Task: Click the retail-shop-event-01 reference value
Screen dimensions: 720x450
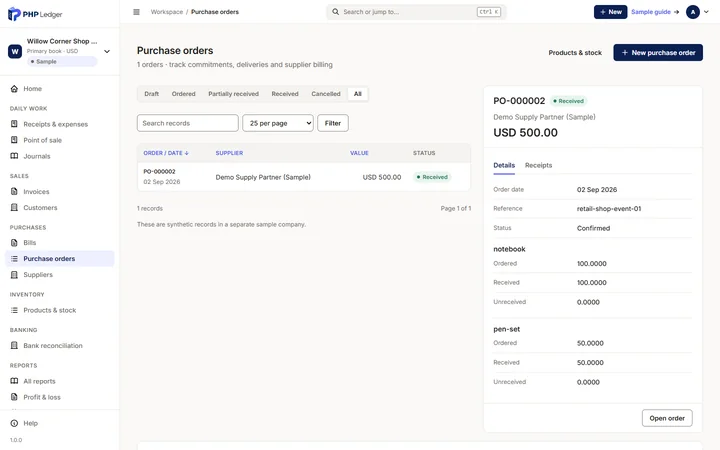Action: [609, 208]
